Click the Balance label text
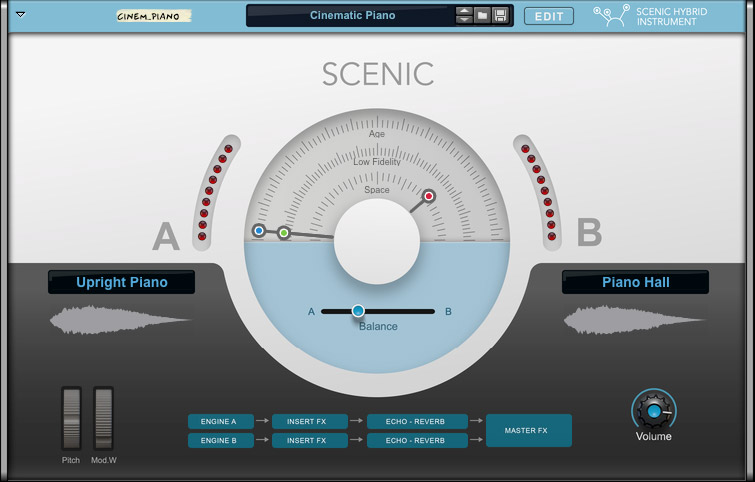The height and width of the screenshot is (482, 755). [x=378, y=326]
